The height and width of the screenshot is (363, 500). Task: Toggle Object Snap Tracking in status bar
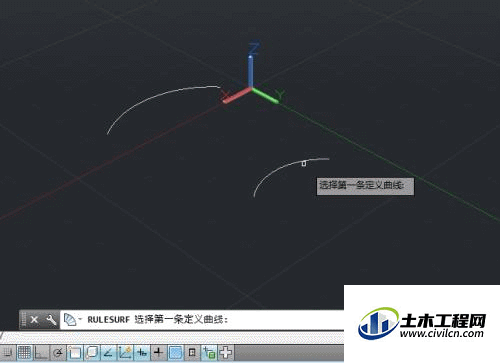tap(108, 353)
